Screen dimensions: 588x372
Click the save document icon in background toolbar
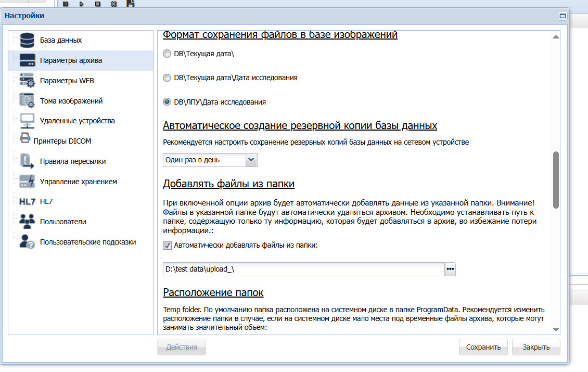(x=130, y=4)
